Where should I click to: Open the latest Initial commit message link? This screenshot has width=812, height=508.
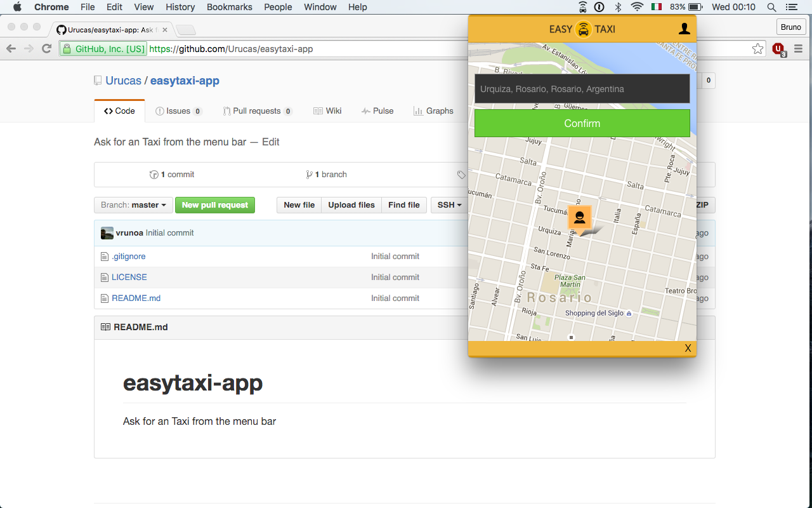(x=169, y=233)
